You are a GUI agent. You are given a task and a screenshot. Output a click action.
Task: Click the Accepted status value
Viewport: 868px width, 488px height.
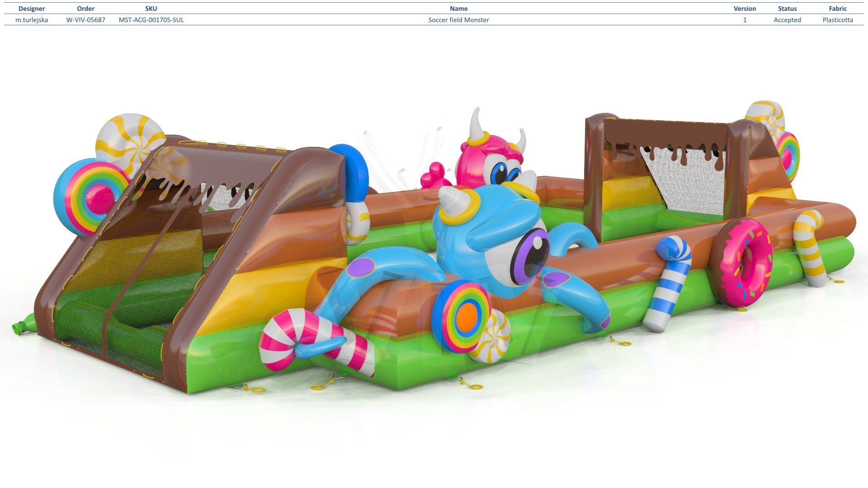[787, 20]
